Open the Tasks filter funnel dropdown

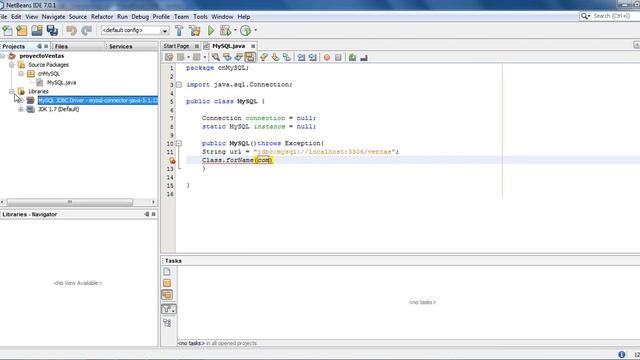click(x=169, y=309)
